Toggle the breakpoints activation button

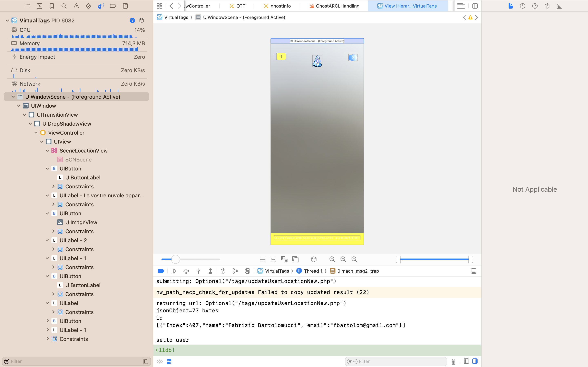point(161,271)
